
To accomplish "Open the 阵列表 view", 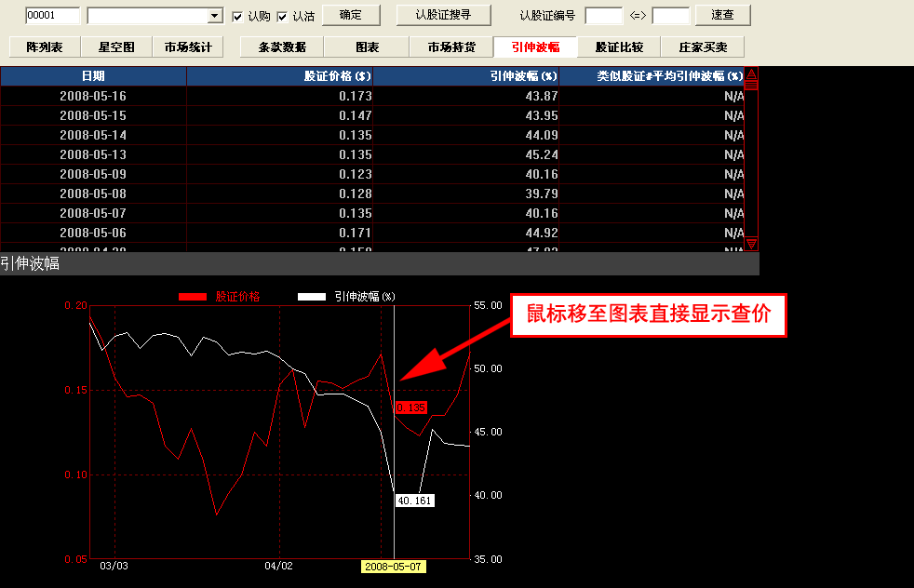I will [44, 47].
